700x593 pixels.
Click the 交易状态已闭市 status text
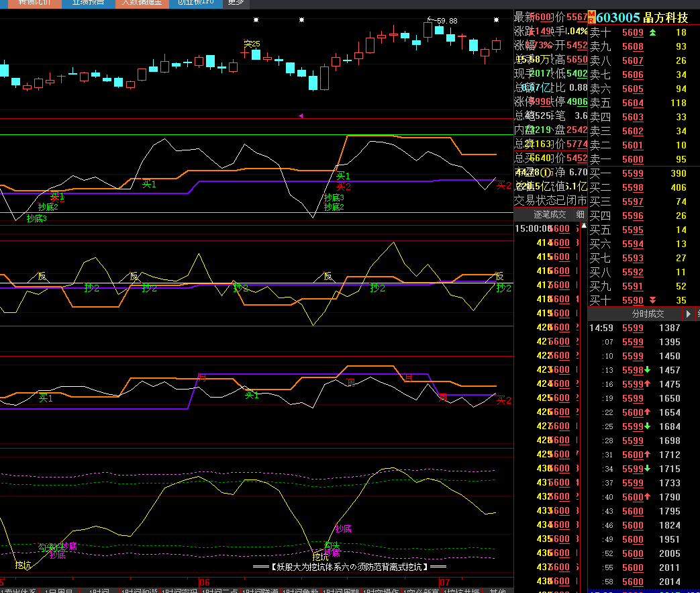[x=550, y=201]
